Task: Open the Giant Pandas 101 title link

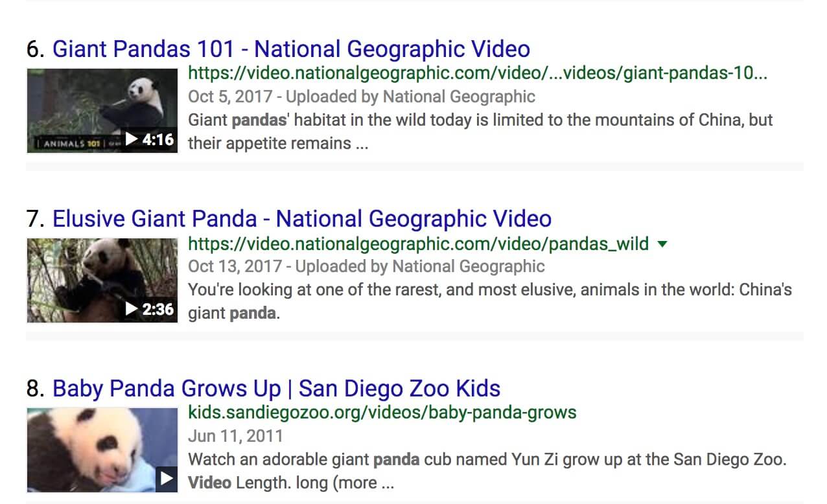Action: [x=291, y=49]
